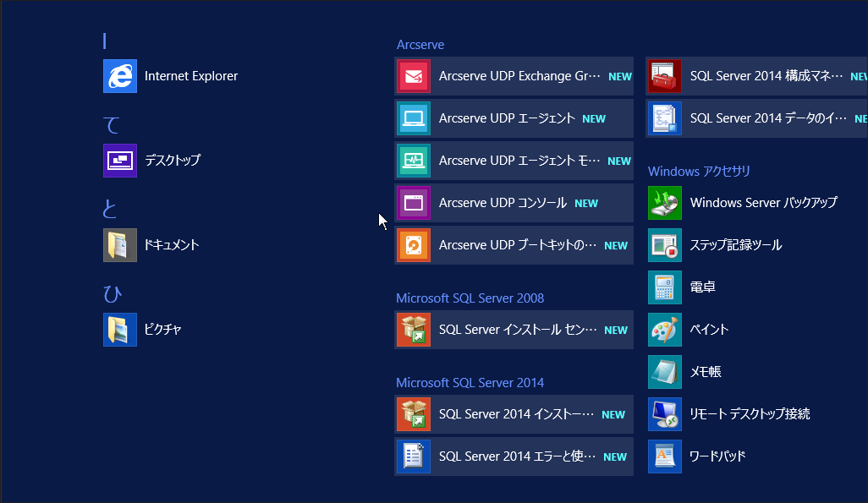
Task: Open Arcserve UDP エージェント モニタ icon
Action: [x=414, y=161]
